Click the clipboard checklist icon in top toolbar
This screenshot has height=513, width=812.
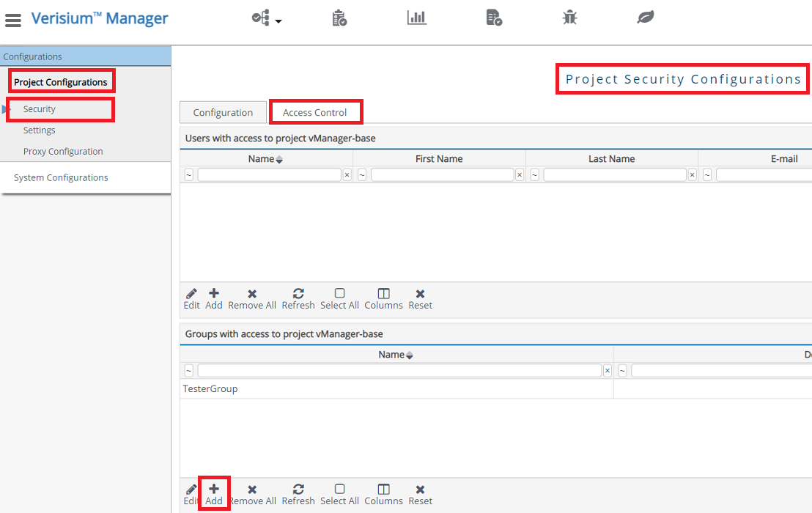click(x=339, y=18)
